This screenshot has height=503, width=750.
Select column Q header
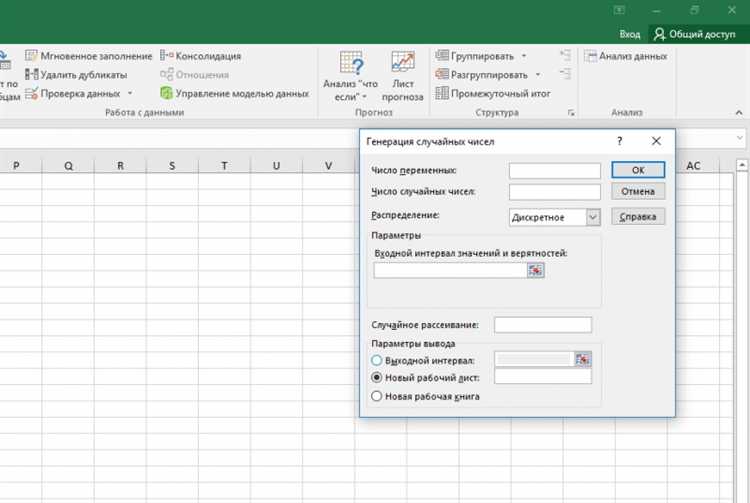pyautogui.click(x=68, y=165)
